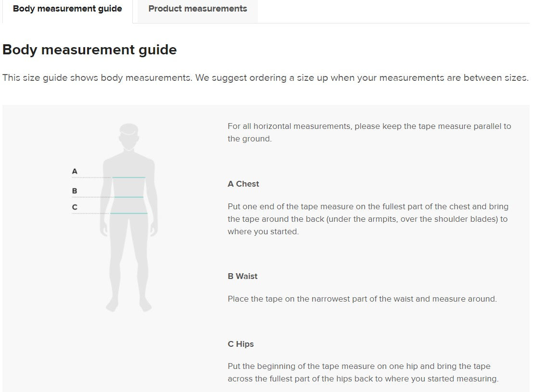The image size is (535, 392).
Task: Click the teal hips line on the figure
Action: point(129,213)
